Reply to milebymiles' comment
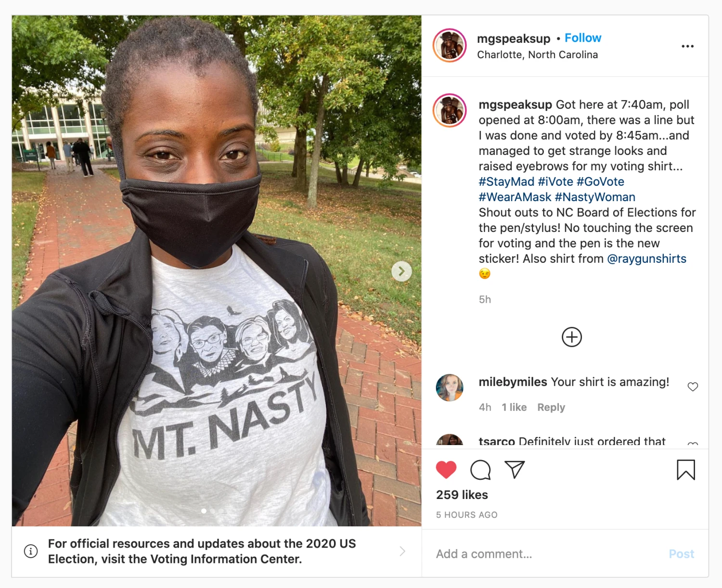 tap(551, 408)
